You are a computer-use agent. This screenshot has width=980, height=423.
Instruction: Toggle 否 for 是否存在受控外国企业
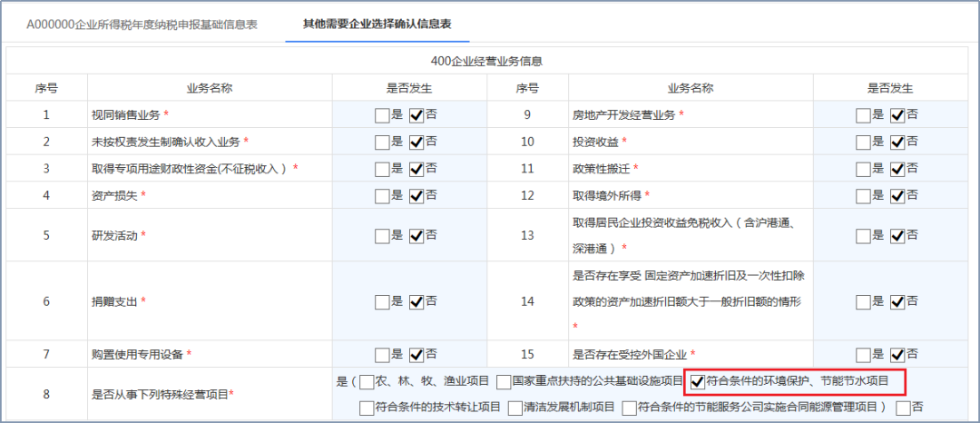pos(897,355)
